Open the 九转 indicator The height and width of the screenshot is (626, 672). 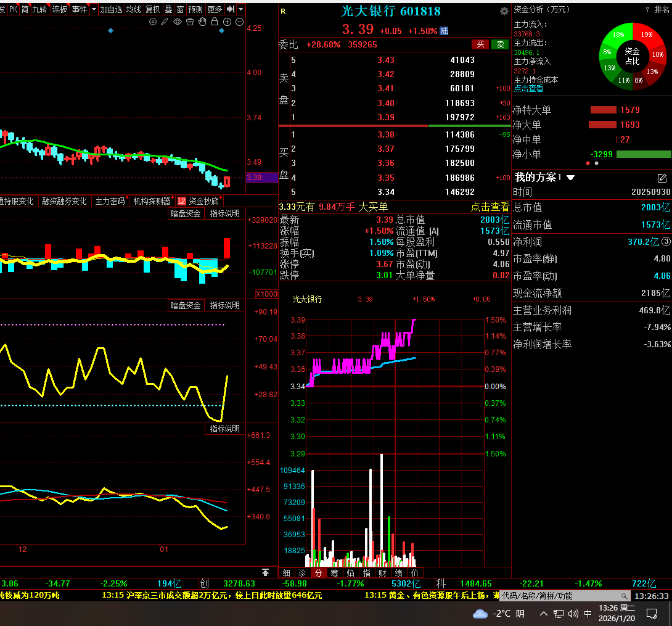coord(40,9)
